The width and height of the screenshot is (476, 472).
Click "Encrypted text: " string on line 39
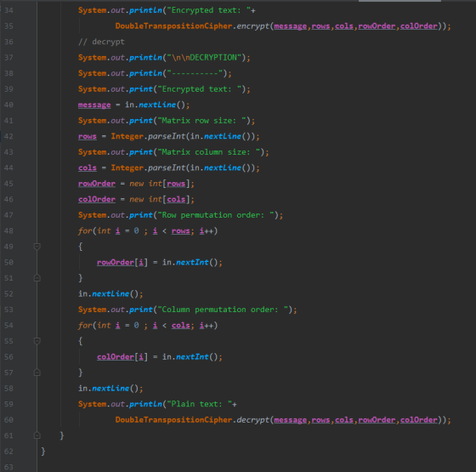click(200, 89)
